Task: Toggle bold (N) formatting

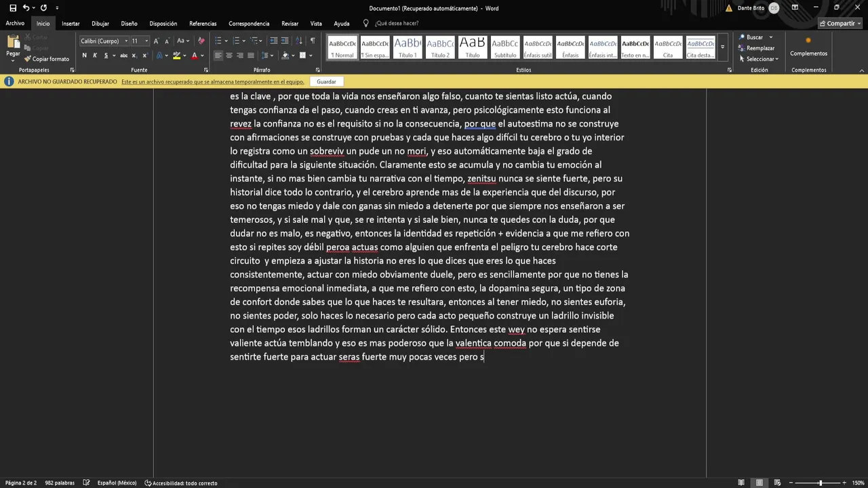Action: pyautogui.click(x=84, y=56)
